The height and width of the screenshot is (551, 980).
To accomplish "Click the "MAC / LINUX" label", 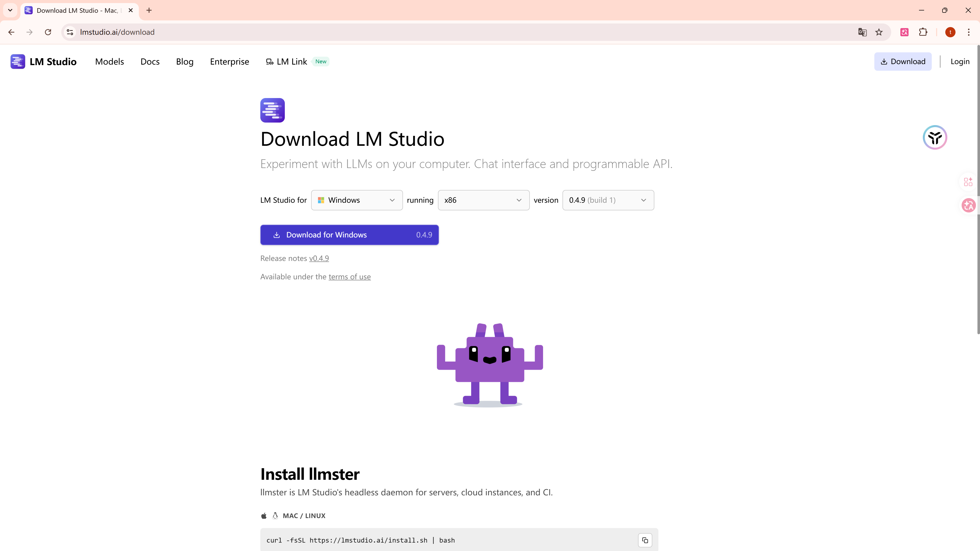I will click(x=304, y=516).
